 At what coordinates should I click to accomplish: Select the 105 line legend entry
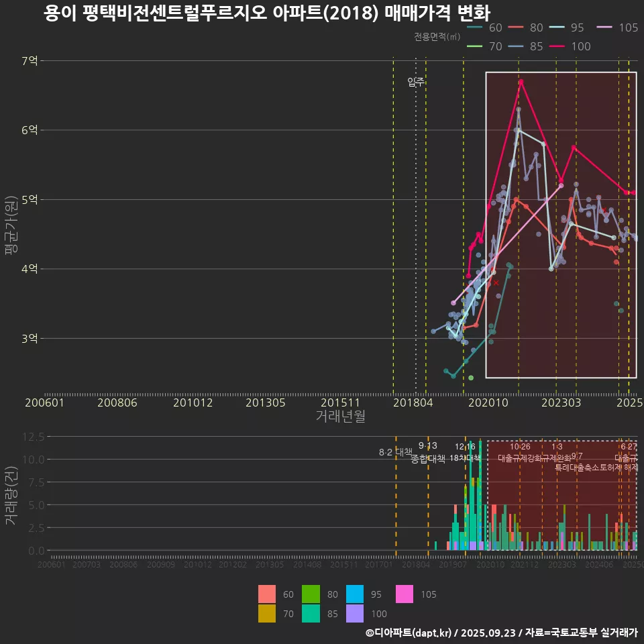pyautogui.click(x=615, y=28)
